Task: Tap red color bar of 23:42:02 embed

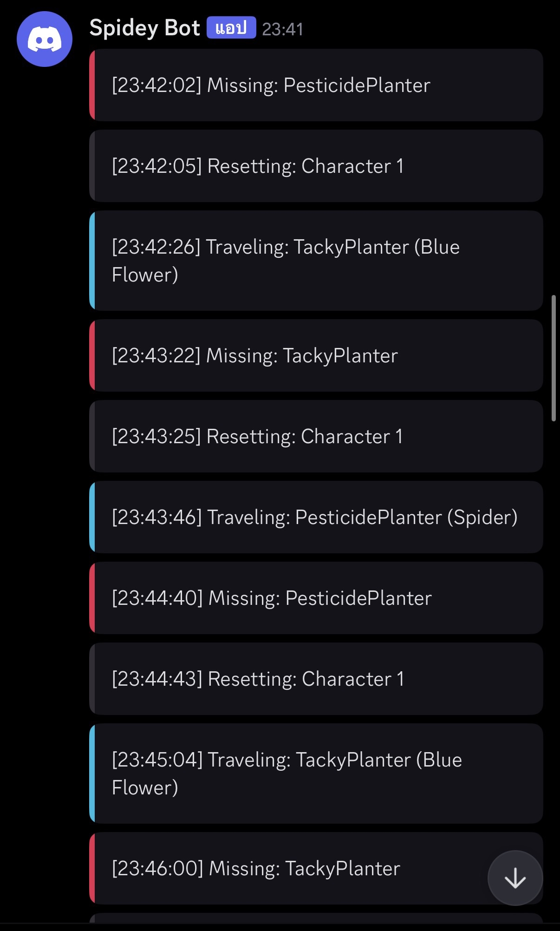Action: tap(92, 85)
